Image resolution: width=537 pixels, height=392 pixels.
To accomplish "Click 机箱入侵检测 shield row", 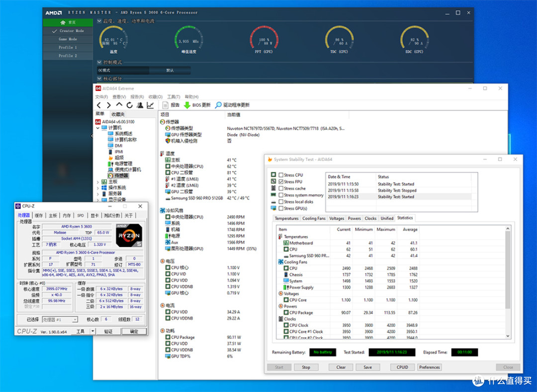I will (181, 141).
